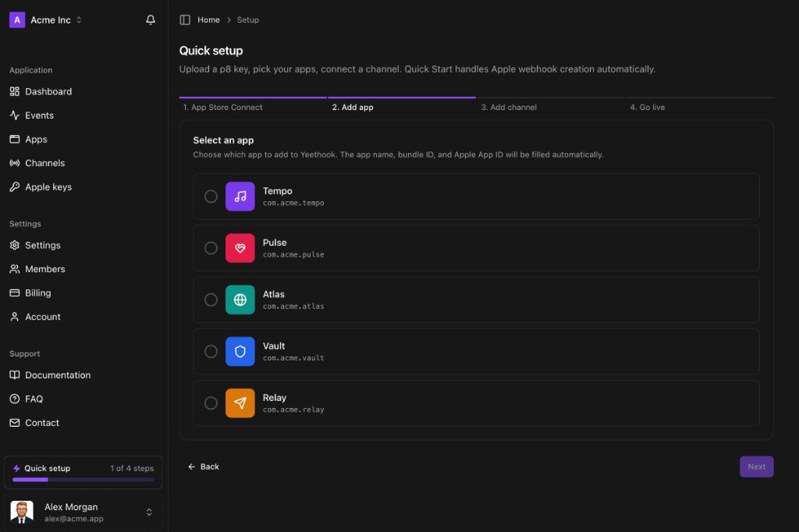Choose Pulse using its radio button
The width and height of the screenshot is (799, 532).
211,248
